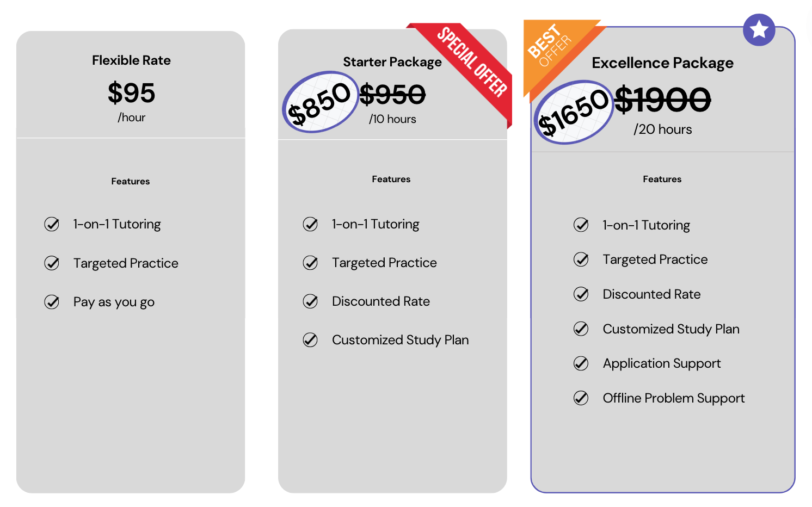Select the Flexible Rate plan title

131,60
